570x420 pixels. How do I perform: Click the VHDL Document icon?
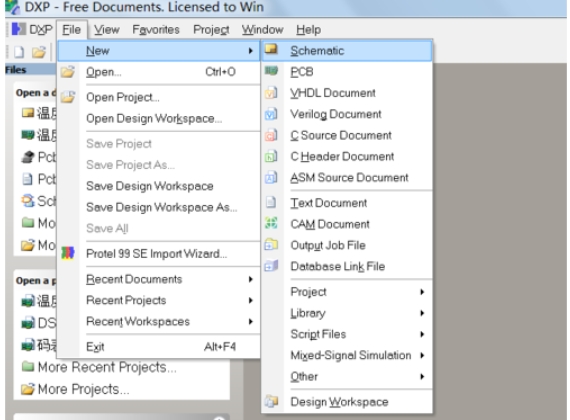(x=271, y=93)
